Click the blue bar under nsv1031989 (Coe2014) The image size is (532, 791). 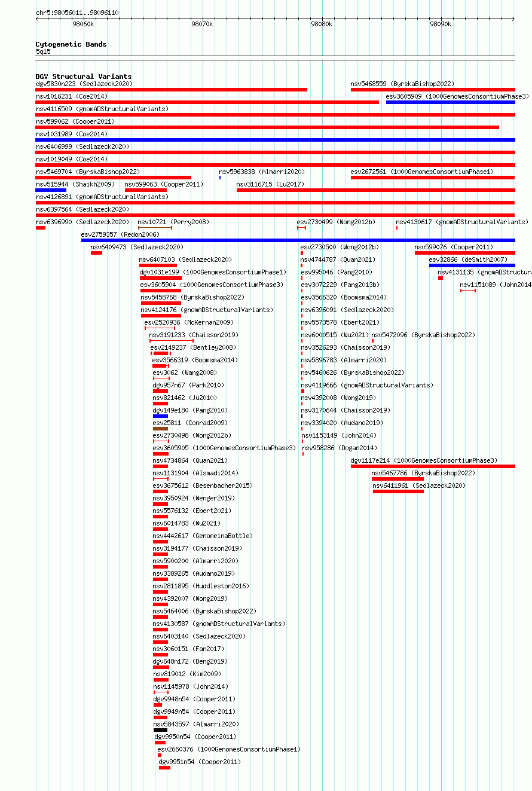275,140
